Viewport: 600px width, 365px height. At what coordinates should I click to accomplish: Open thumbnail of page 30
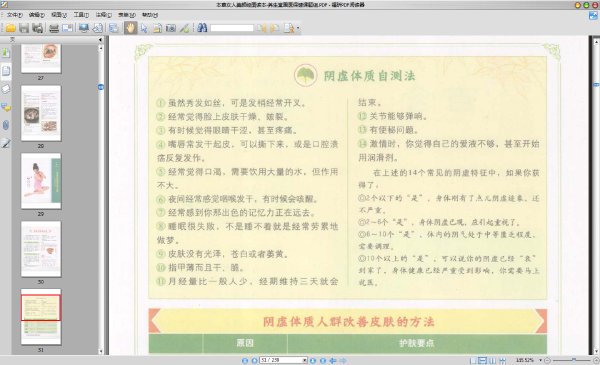tap(41, 249)
